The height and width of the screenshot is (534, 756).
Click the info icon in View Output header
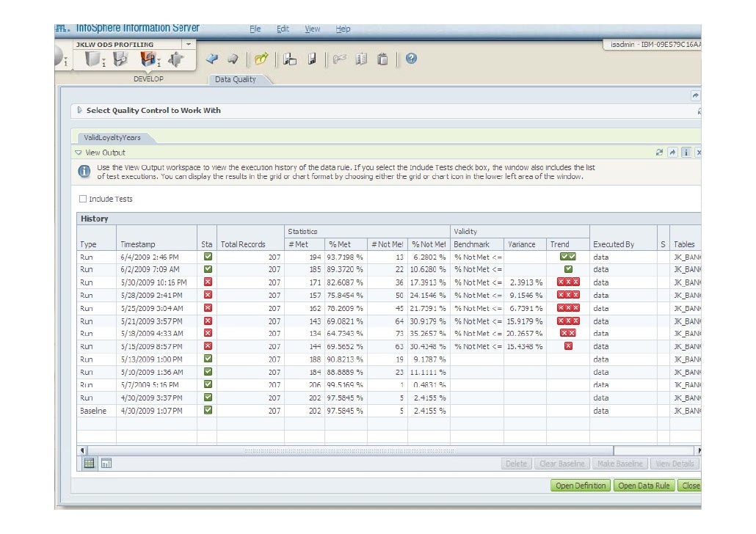686,153
